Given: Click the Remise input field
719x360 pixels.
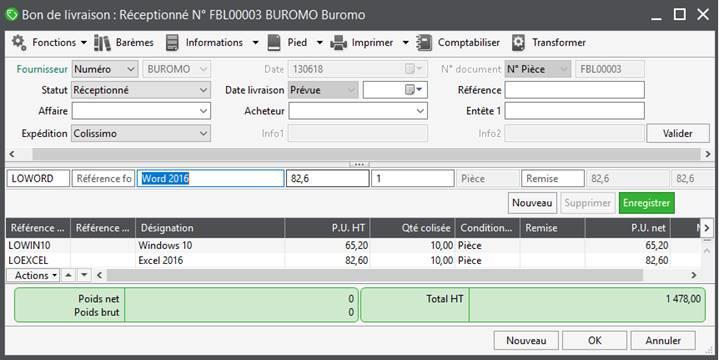Looking at the screenshot, I should tap(553, 178).
